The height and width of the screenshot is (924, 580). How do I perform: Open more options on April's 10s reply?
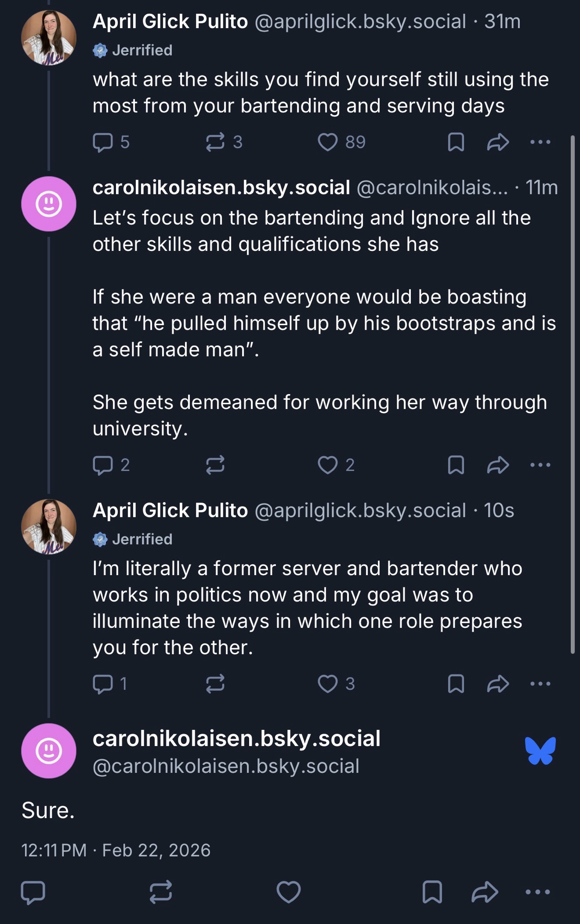tap(540, 684)
